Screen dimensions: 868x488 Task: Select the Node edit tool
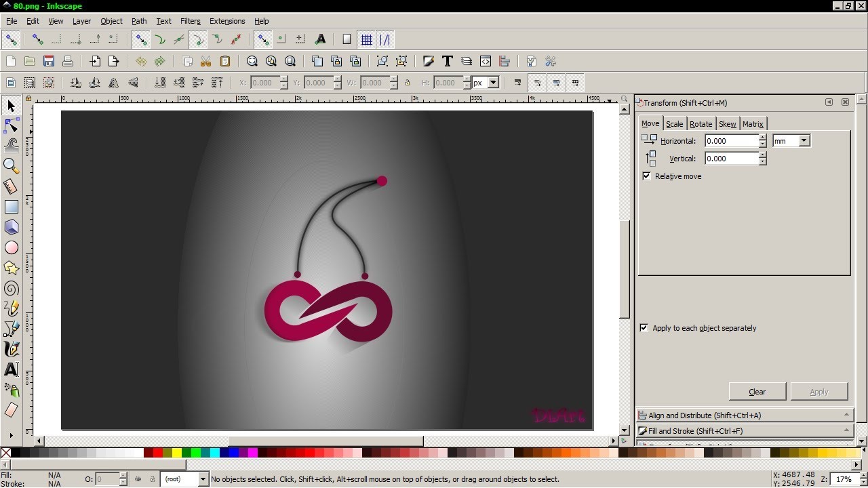click(x=11, y=126)
